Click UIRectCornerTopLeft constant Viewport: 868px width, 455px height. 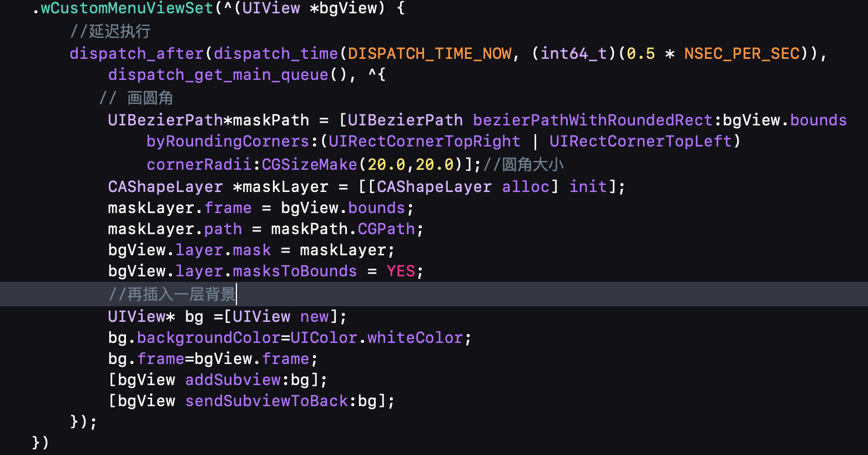click(640, 141)
